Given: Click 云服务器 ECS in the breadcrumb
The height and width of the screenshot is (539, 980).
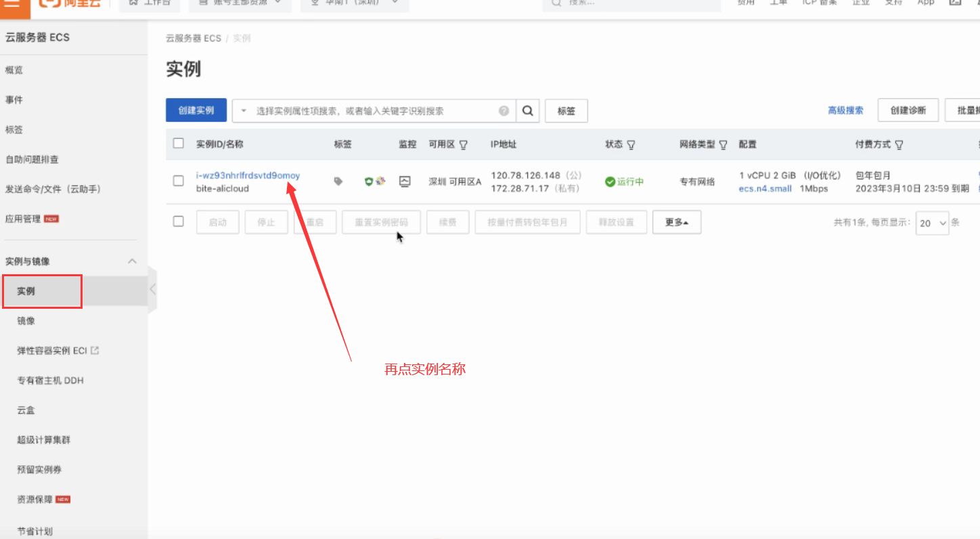Looking at the screenshot, I should [x=194, y=39].
